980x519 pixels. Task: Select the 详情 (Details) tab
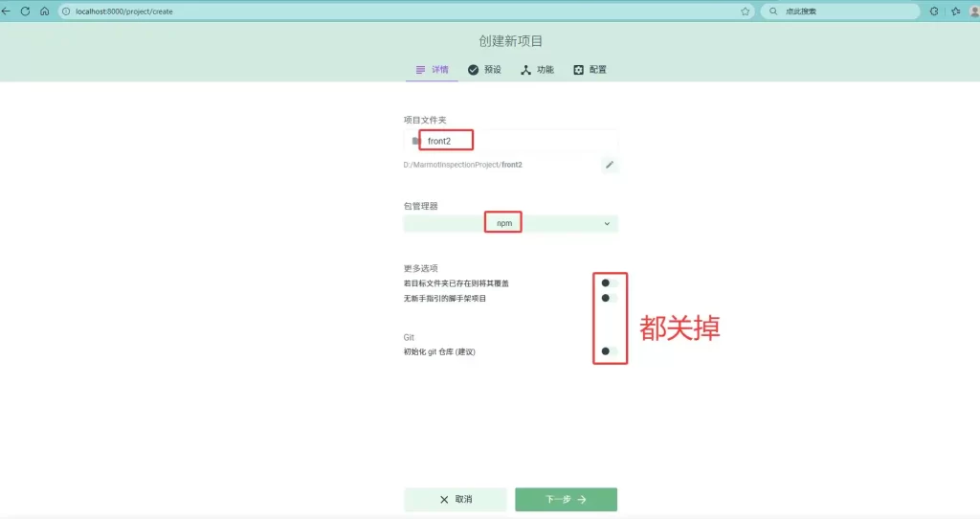click(432, 70)
